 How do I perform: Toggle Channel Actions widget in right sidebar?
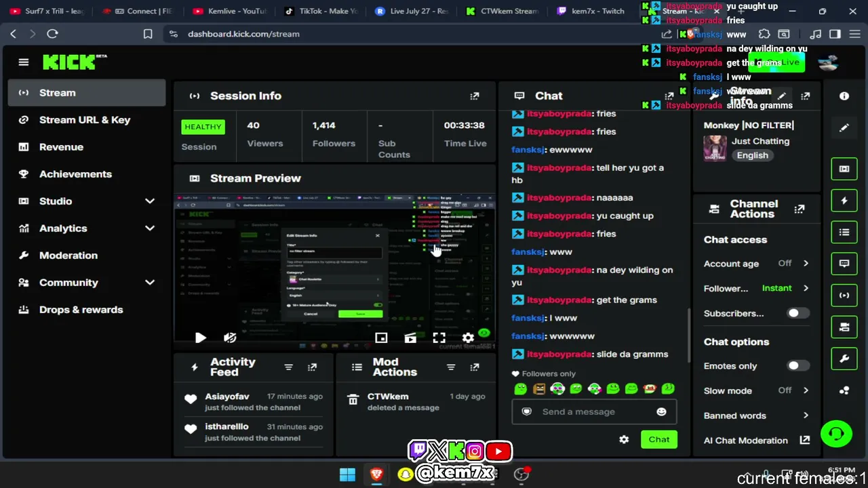pos(844,327)
